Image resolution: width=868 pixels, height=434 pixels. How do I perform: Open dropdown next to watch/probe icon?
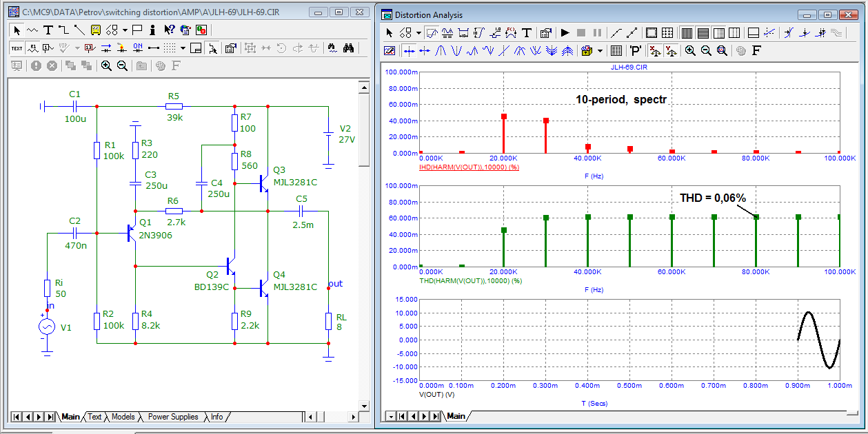[600, 50]
